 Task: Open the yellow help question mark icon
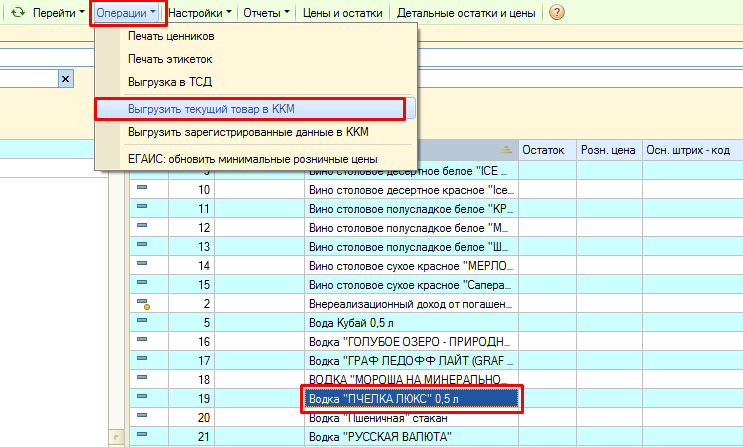(557, 12)
